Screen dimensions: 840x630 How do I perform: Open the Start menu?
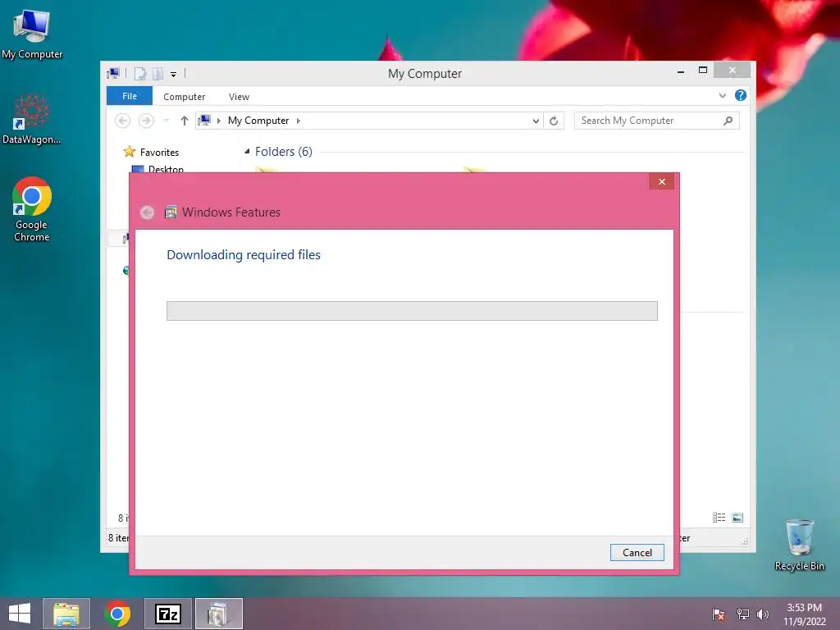click(20, 614)
